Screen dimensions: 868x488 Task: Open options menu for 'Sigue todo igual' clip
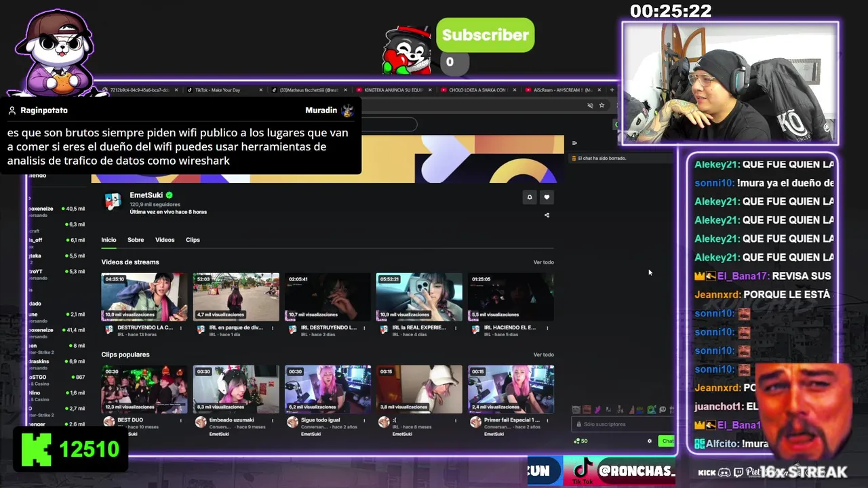tap(364, 420)
